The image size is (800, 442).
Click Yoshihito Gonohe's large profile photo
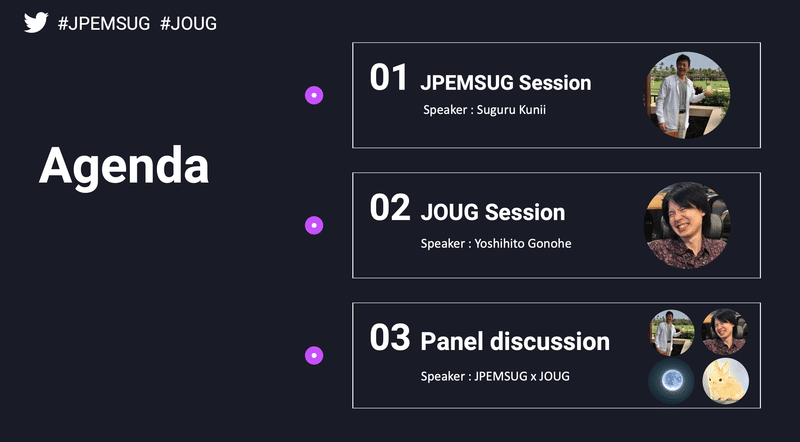(687, 225)
